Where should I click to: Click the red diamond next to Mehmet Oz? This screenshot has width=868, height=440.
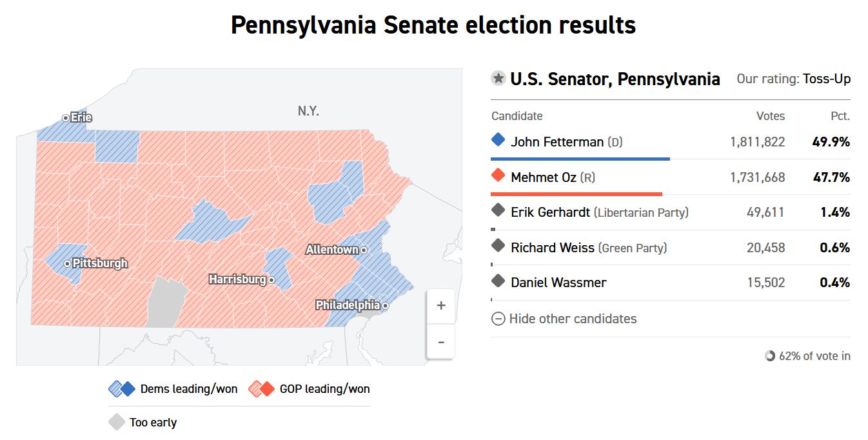pyautogui.click(x=497, y=175)
